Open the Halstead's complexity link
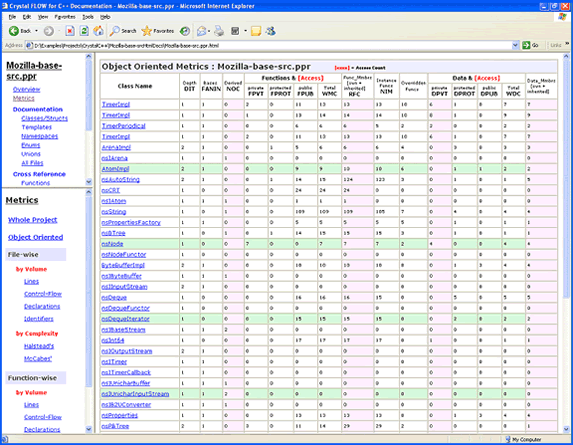Image resolution: width=573 pixels, height=445 pixels. (39, 346)
